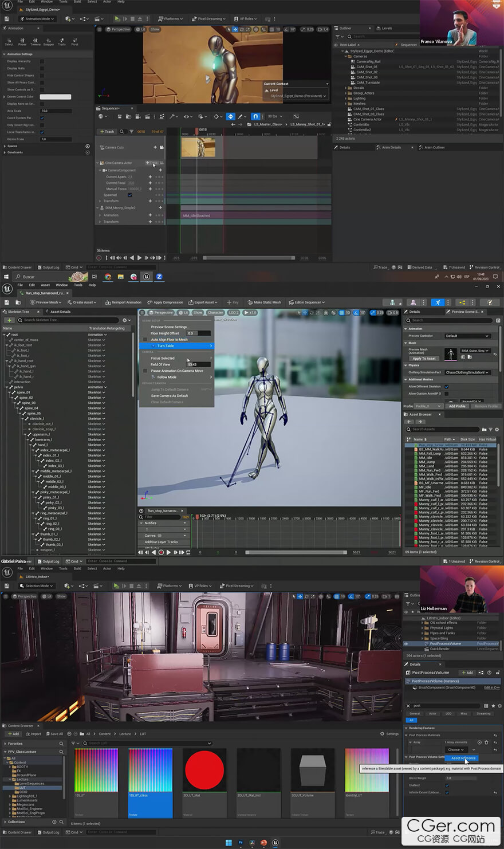This screenshot has width=504, height=849.
Task: Click the animation timeline horizontal range bar
Action: coord(295,552)
